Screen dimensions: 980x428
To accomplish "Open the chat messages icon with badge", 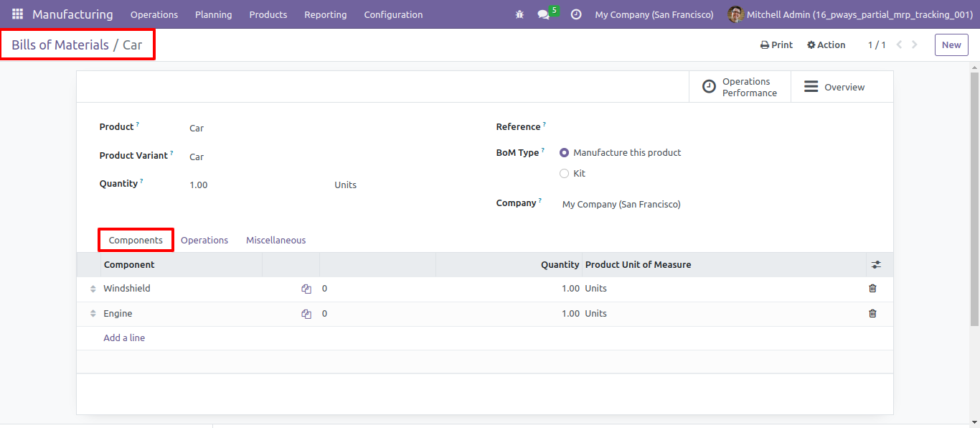I will click(x=548, y=14).
